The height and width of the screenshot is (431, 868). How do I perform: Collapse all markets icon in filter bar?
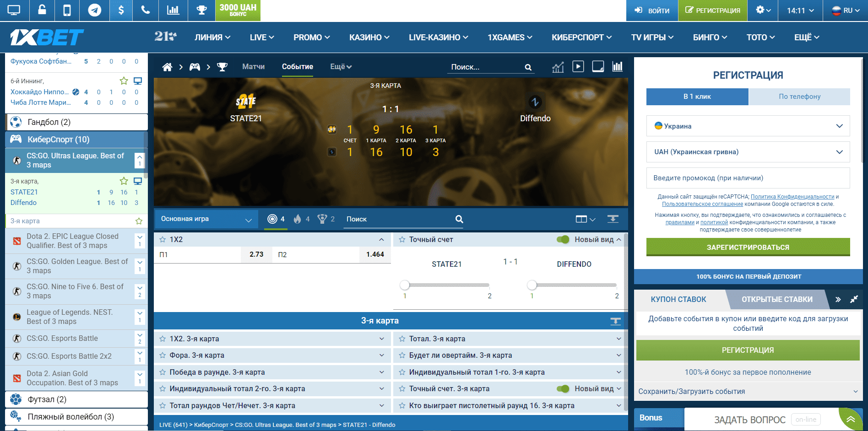(x=613, y=219)
